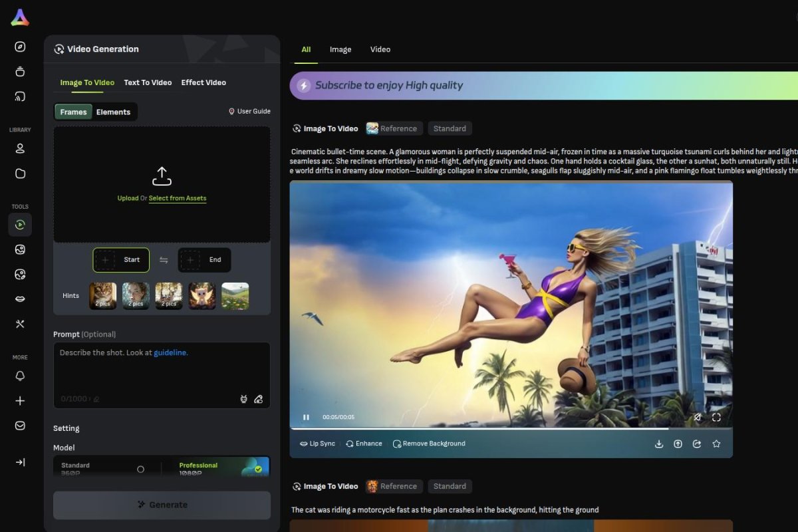Favorite the video using the star icon
Image resolution: width=798 pixels, height=532 pixels.
coord(717,443)
